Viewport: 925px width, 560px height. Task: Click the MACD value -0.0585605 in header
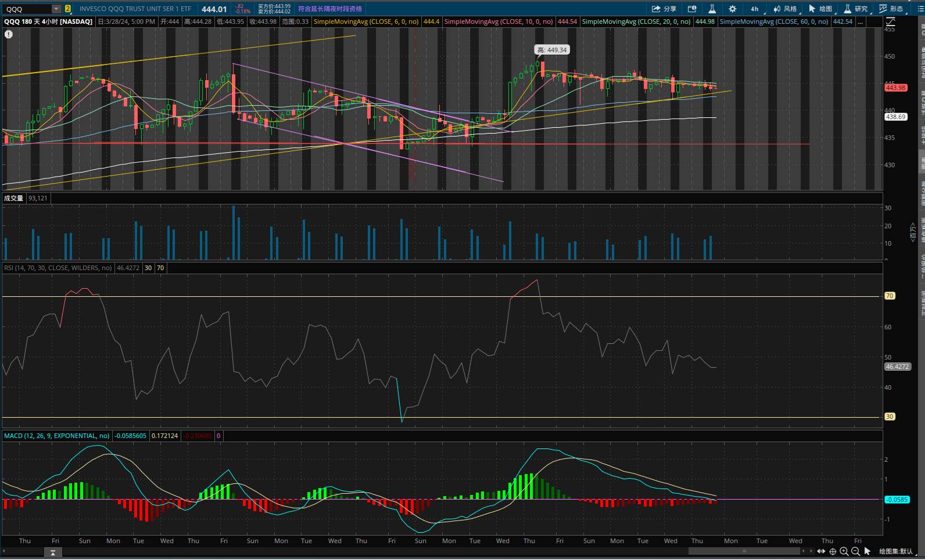131,436
